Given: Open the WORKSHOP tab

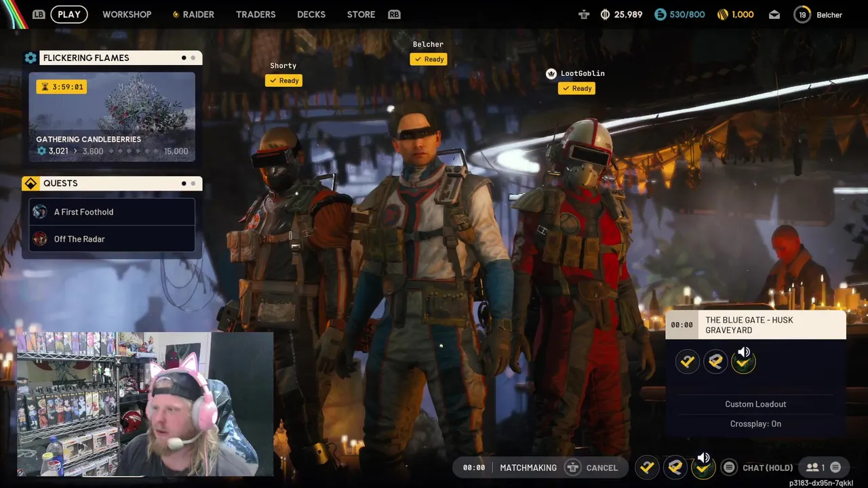Looking at the screenshot, I should click(127, 14).
